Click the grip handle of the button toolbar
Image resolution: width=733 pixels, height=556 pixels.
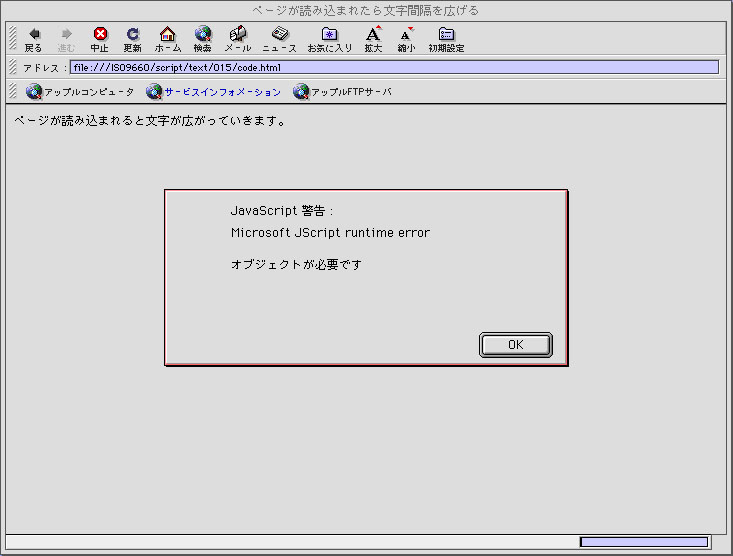[x=13, y=38]
